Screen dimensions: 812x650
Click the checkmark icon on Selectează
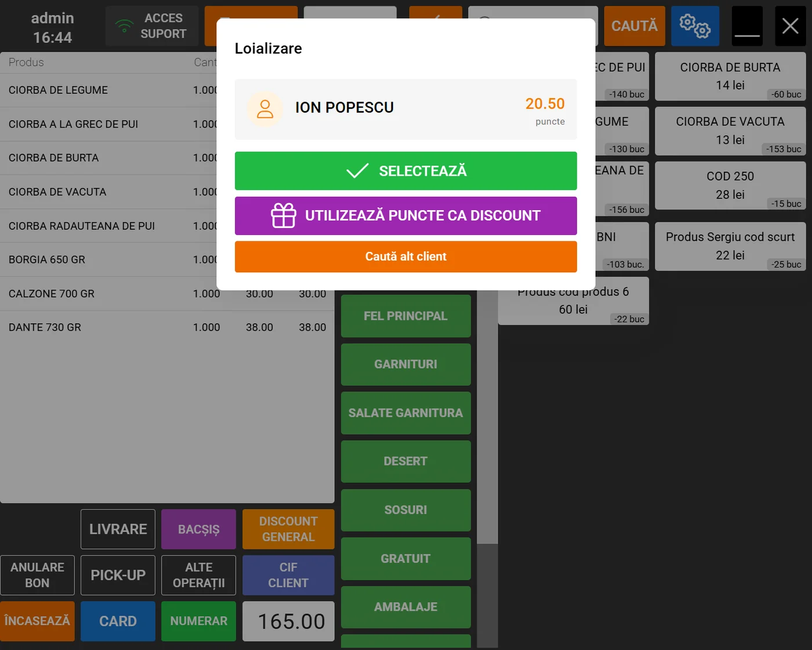357,171
